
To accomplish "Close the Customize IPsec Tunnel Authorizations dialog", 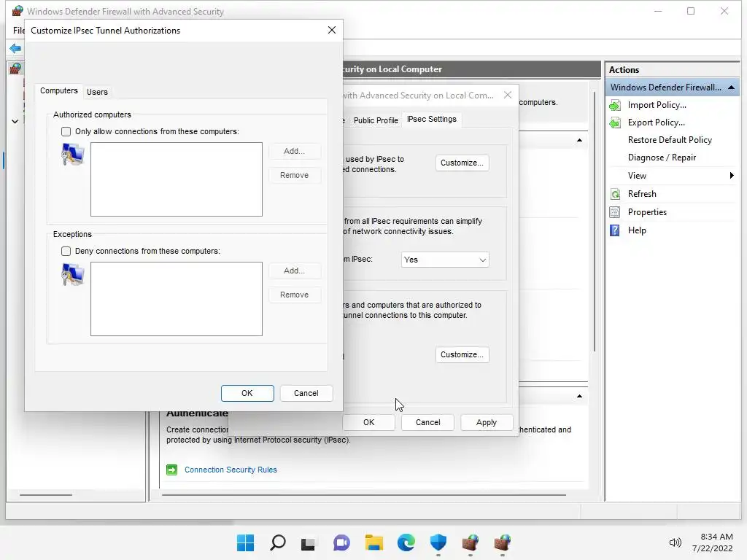I will (x=332, y=30).
